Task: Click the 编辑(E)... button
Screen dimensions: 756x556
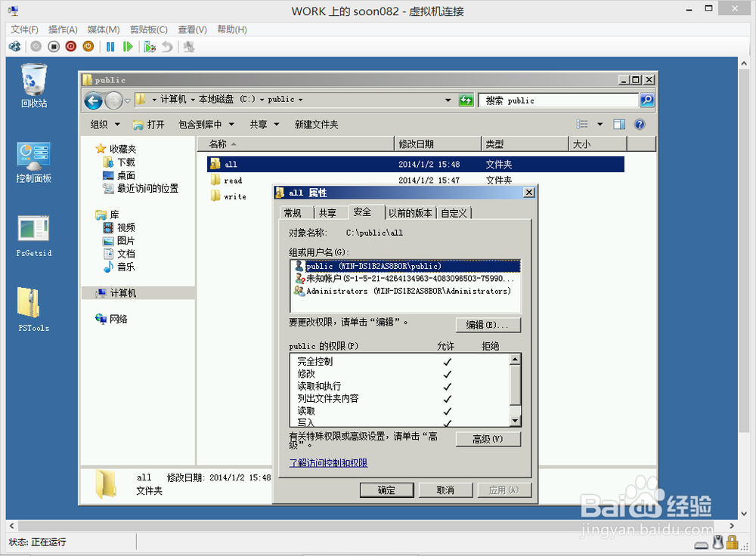Action: pyautogui.click(x=488, y=325)
